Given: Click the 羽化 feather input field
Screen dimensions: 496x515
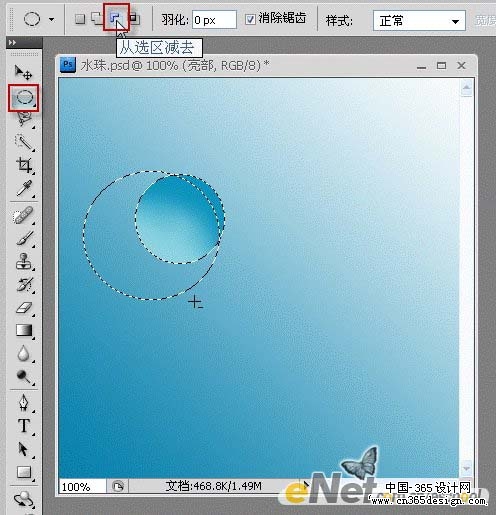Looking at the screenshot, I should [x=214, y=20].
